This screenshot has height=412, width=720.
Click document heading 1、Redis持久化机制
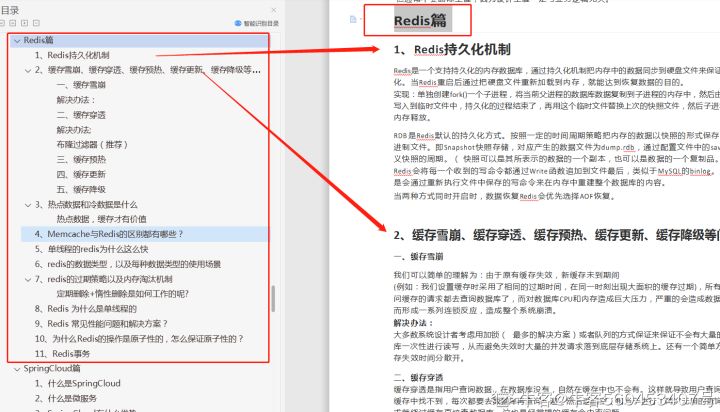[452, 50]
